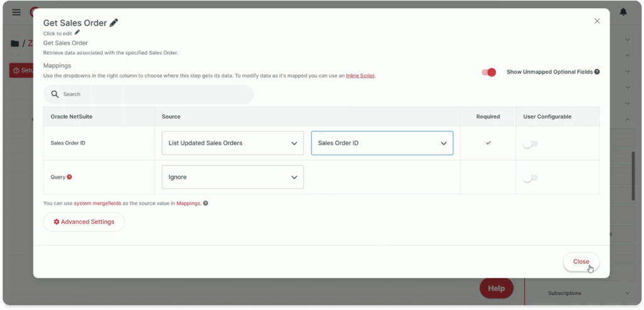Click the magnifier icon in the search box

(55, 94)
